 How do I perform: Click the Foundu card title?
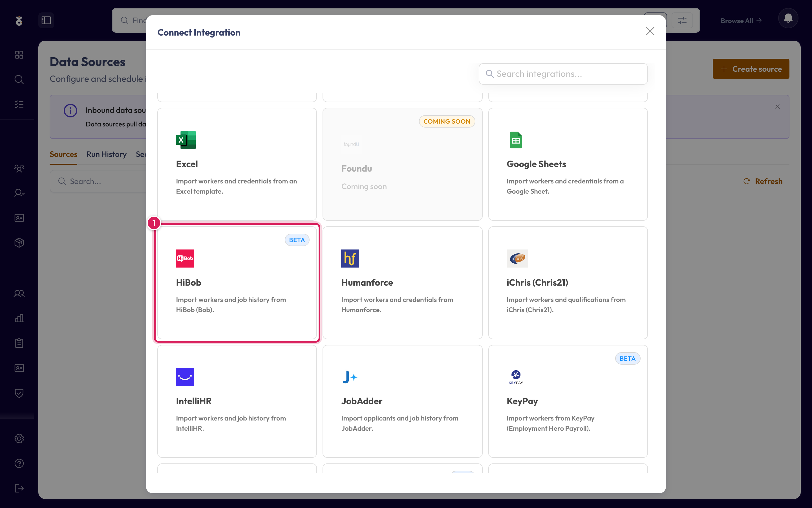pos(356,168)
